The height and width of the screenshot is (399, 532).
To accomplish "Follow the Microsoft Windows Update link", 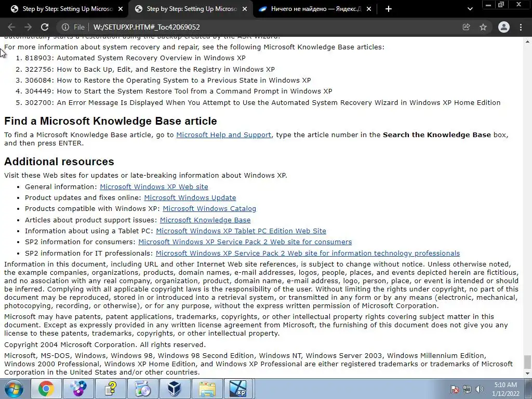I will coord(190,197).
